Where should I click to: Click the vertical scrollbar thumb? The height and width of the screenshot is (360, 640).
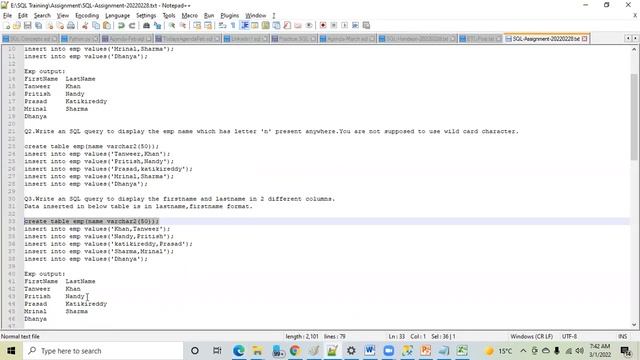click(634, 116)
